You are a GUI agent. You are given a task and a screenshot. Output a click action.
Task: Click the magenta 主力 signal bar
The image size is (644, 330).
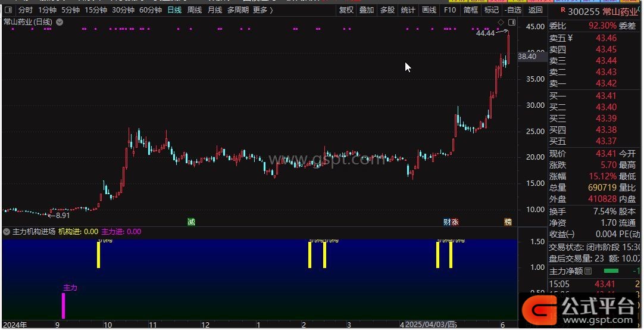[64, 306]
